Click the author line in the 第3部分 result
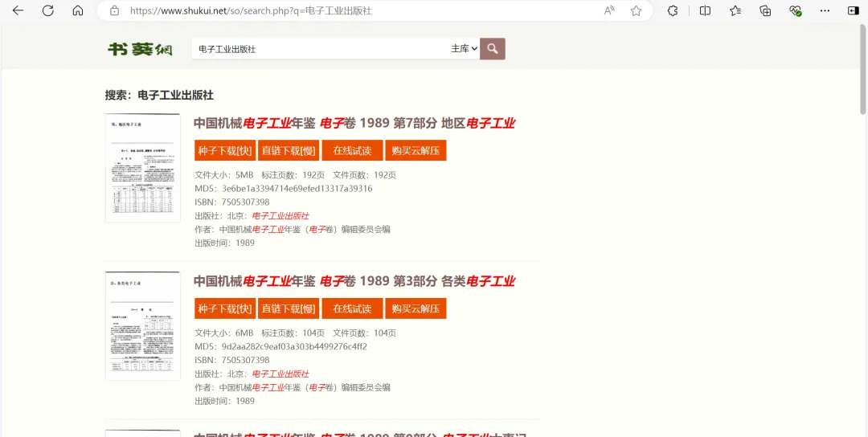This screenshot has width=868, height=437. (x=293, y=387)
